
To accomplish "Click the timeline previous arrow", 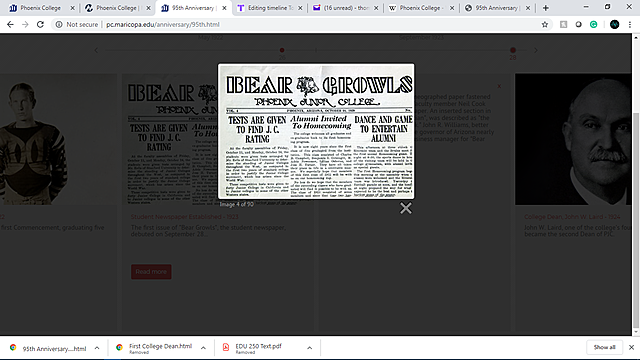I will [96, 50].
